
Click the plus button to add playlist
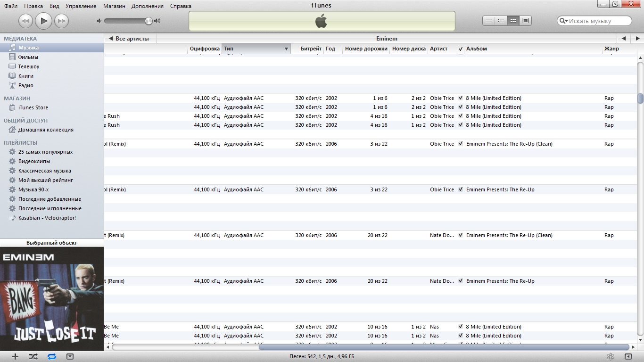point(15,357)
